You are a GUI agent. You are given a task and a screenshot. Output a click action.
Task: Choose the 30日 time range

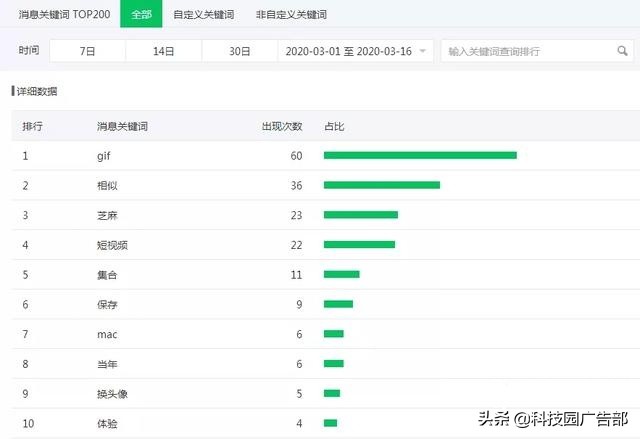click(239, 51)
